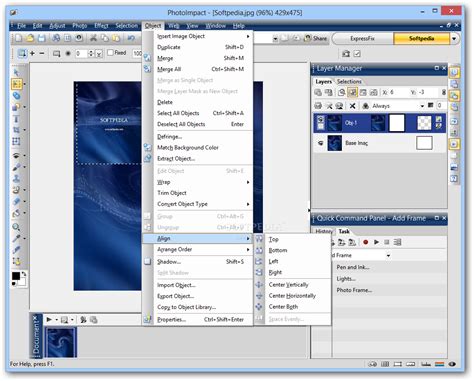The height and width of the screenshot is (381, 474).
Task: Click the Cut scissors icon
Action: 93,38
